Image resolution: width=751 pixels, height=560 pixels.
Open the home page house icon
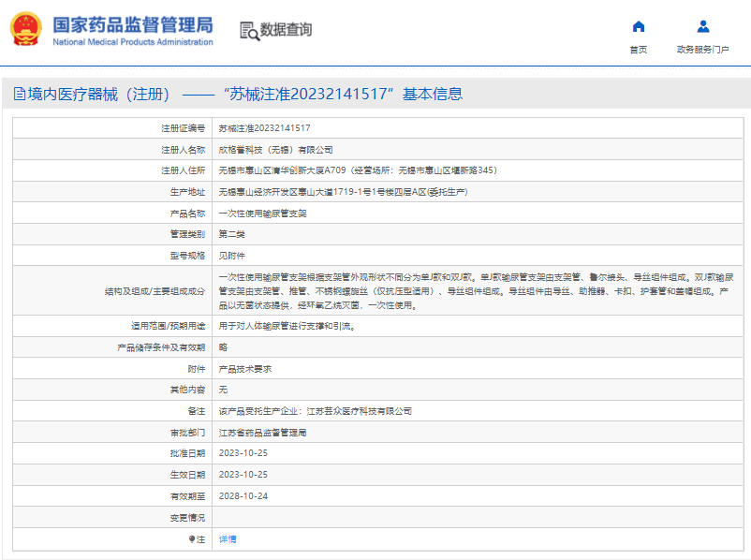[639, 26]
